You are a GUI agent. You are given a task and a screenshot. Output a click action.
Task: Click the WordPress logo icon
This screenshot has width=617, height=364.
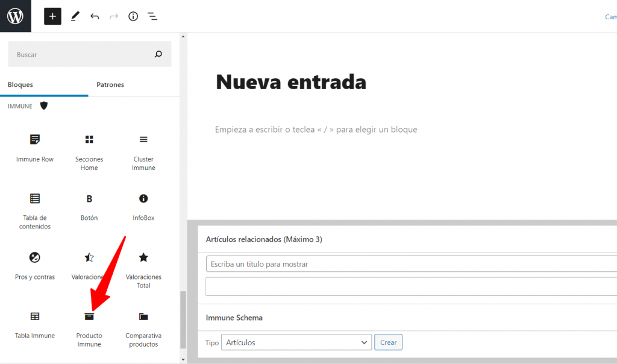[15, 16]
